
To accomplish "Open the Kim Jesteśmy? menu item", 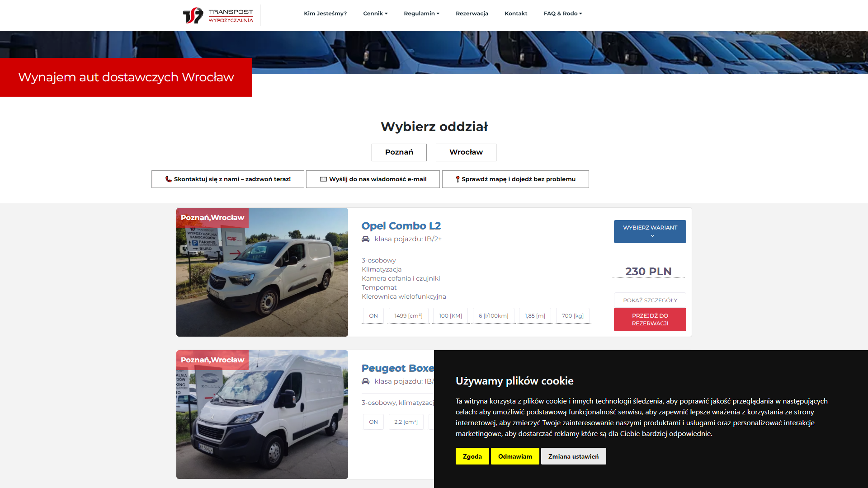I will [x=325, y=14].
